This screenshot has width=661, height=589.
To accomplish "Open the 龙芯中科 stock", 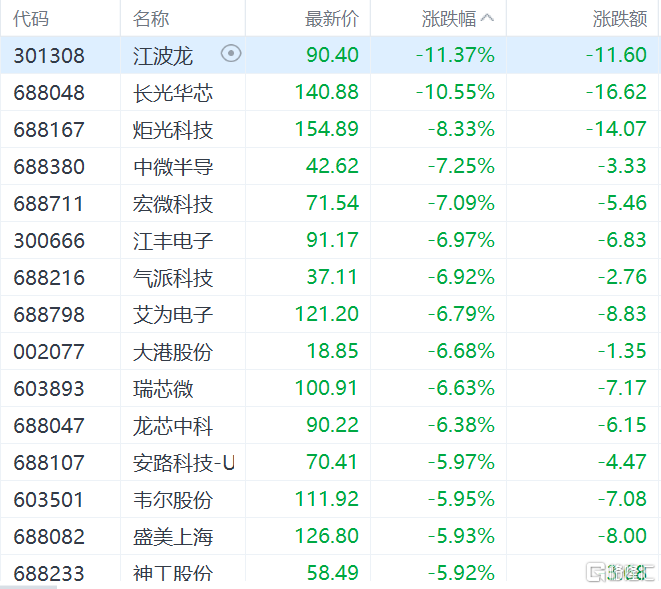I will [x=173, y=426].
